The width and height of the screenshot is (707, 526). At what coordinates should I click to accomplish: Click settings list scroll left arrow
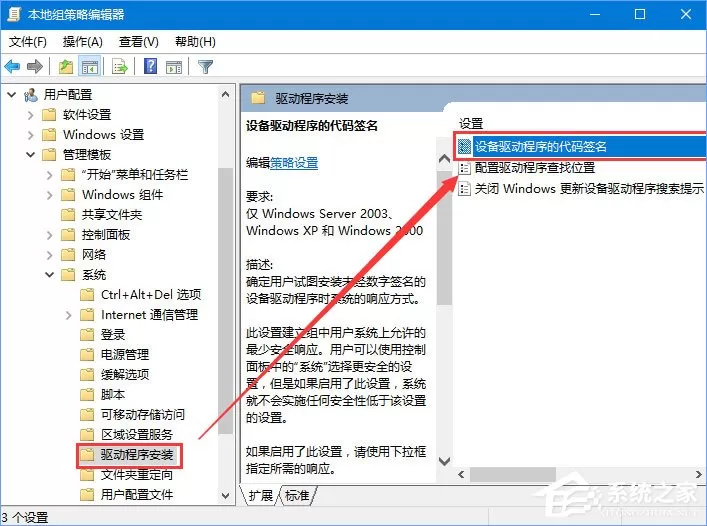point(461,475)
